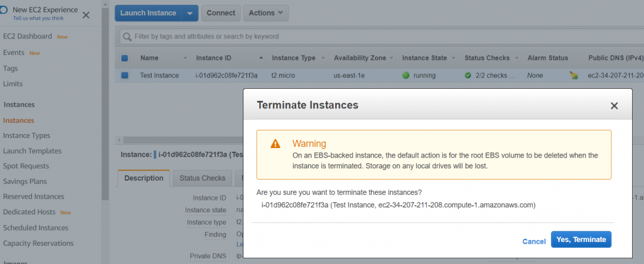
Task: Sort by the Instance ID column header
Action: click(214, 58)
